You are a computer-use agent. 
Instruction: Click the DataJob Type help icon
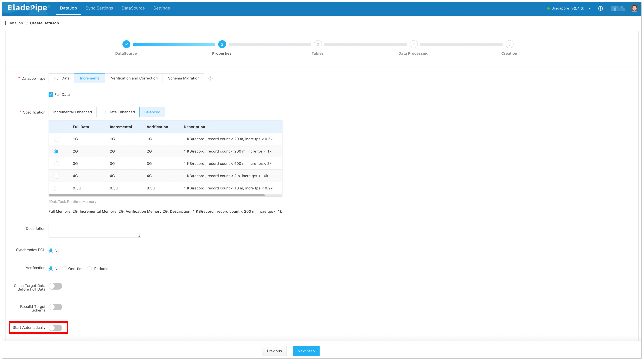(211, 78)
